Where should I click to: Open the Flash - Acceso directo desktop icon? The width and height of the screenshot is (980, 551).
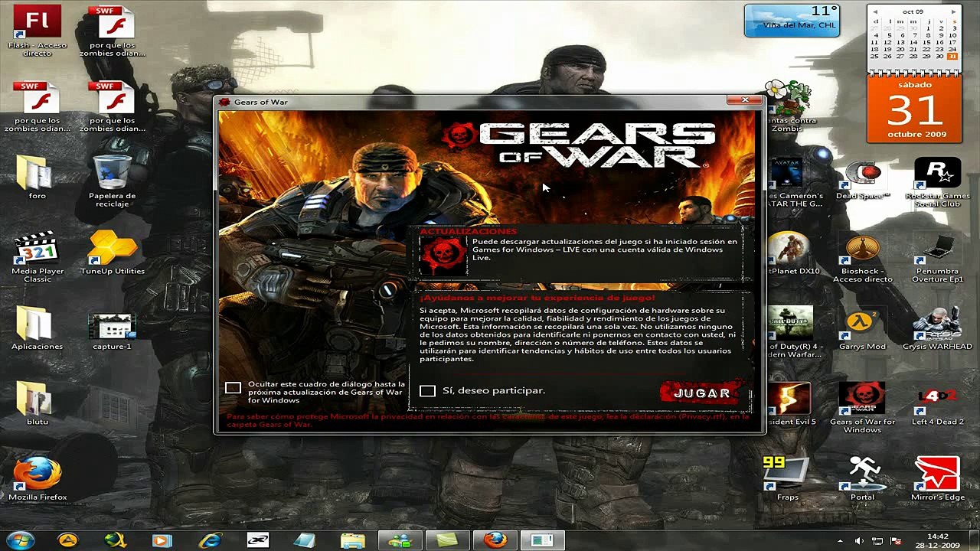38,31
